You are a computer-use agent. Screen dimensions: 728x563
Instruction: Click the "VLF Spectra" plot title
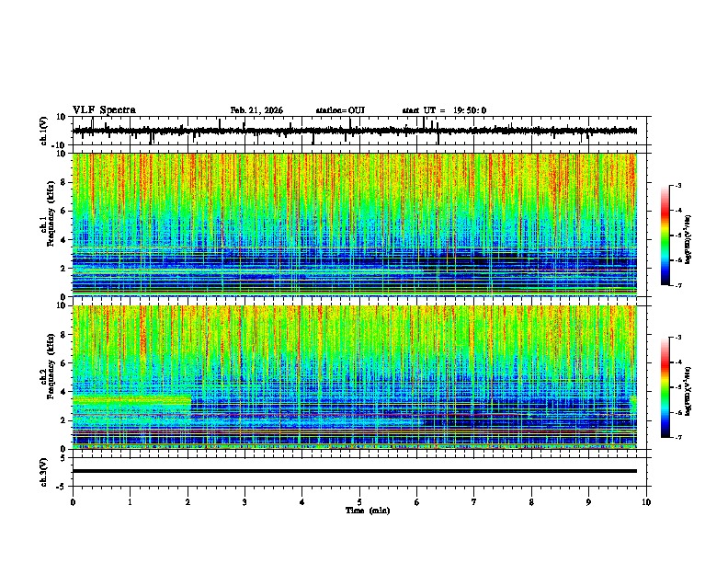click(104, 110)
